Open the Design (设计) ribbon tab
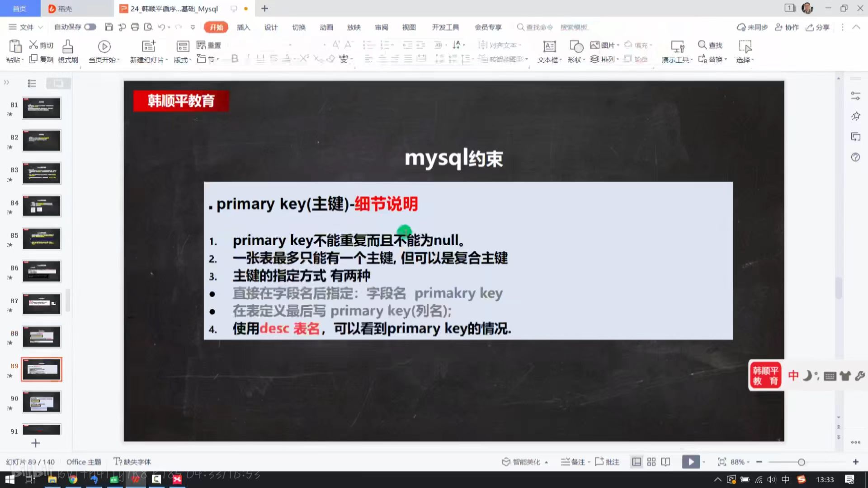This screenshot has height=488, width=868. [x=271, y=27]
